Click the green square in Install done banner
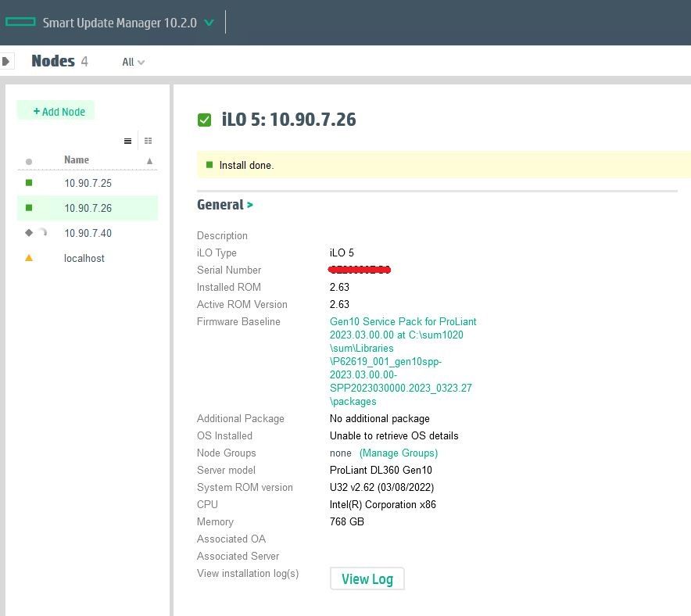This screenshot has height=616, width=691. point(209,165)
